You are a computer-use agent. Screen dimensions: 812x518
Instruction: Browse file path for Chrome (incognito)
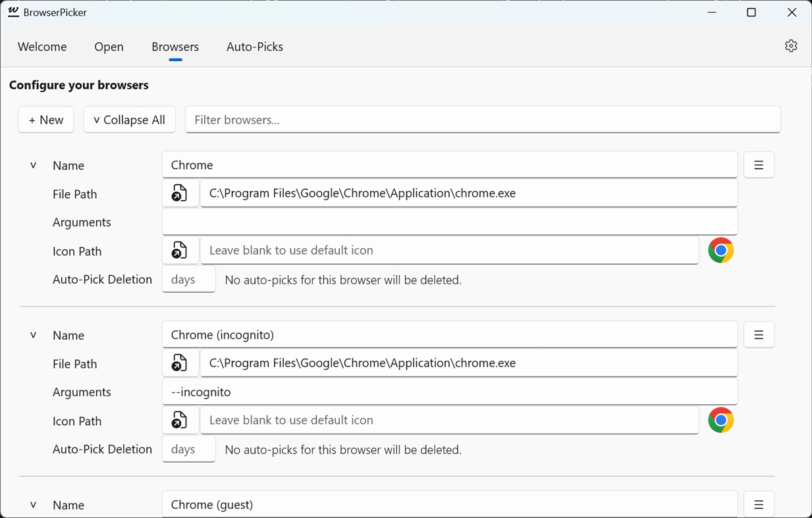(180, 363)
